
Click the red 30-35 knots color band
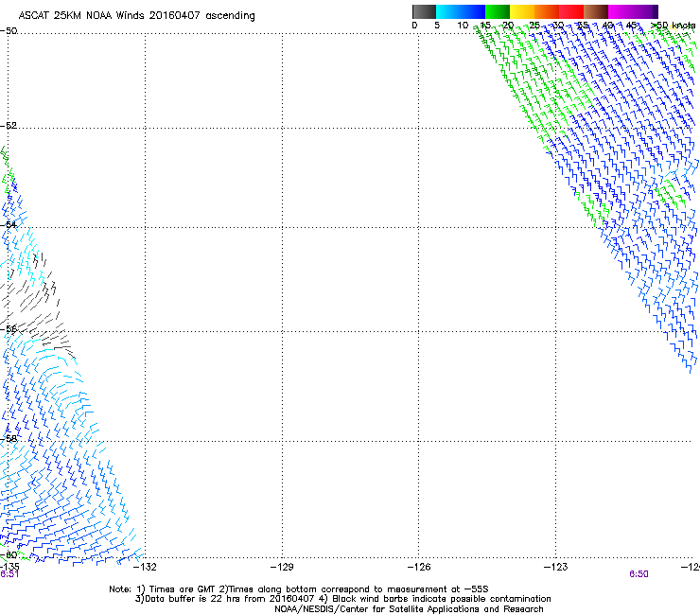pyautogui.click(x=571, y=11)
